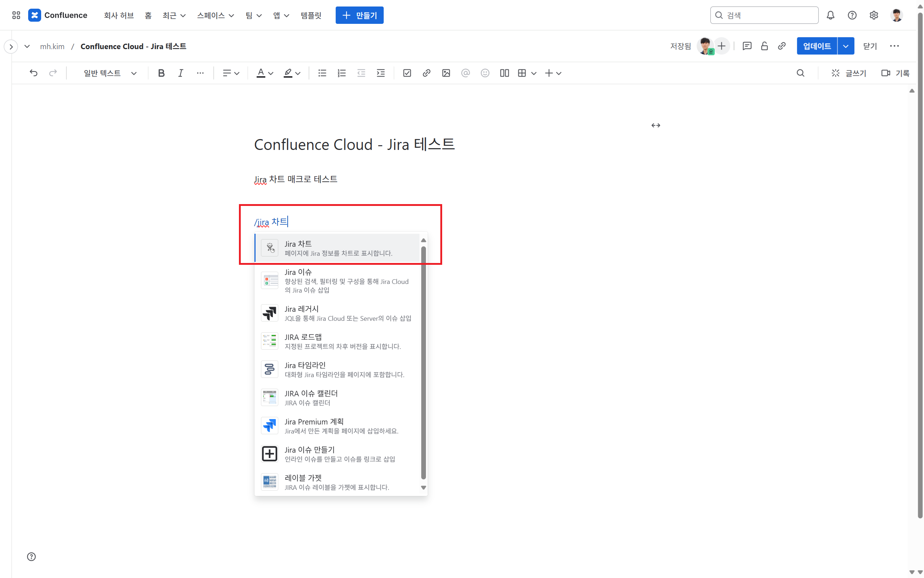
Task: Open the settings gear icon
Action: pos(873,15)
